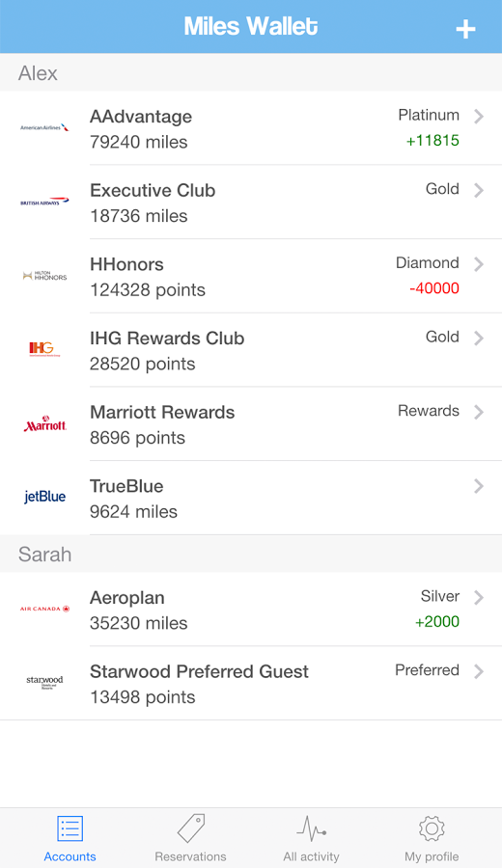The image size is (502, 868).
Task: Tap the plus icon to add account
Action: pos(465,29)
